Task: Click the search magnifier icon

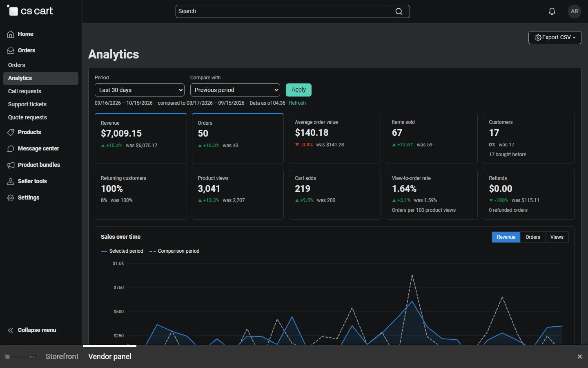Action: pos(399,11)
